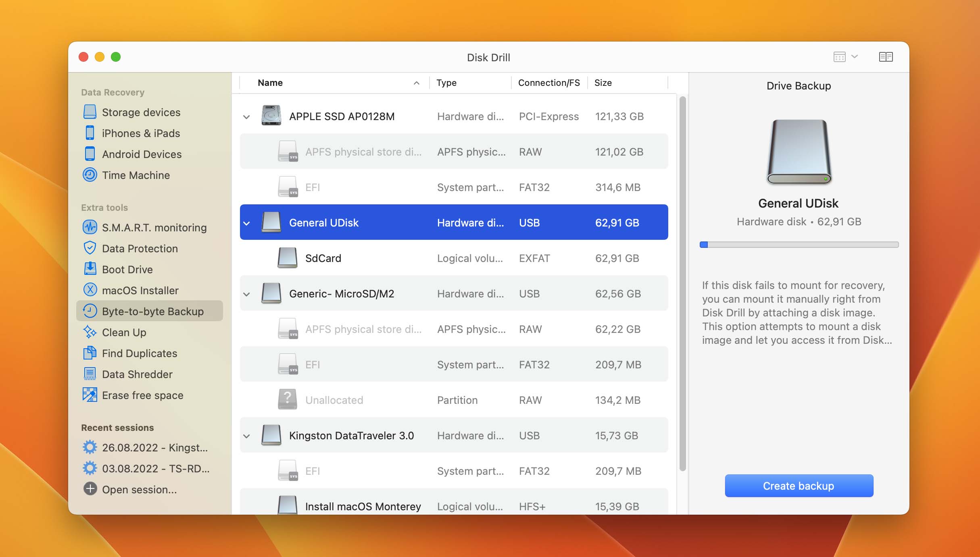
Task: Click the disk list vertical scrollbar
Action: [682, 283]
